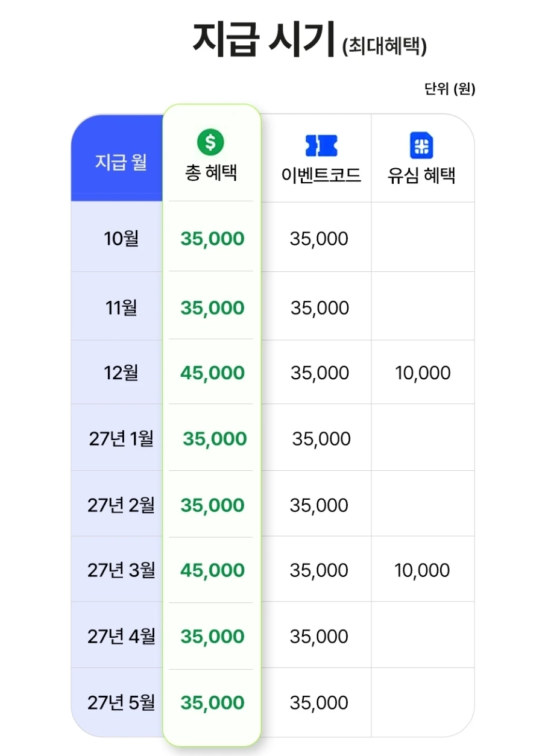Click 45,000 total for 12월

coord(212,373)
